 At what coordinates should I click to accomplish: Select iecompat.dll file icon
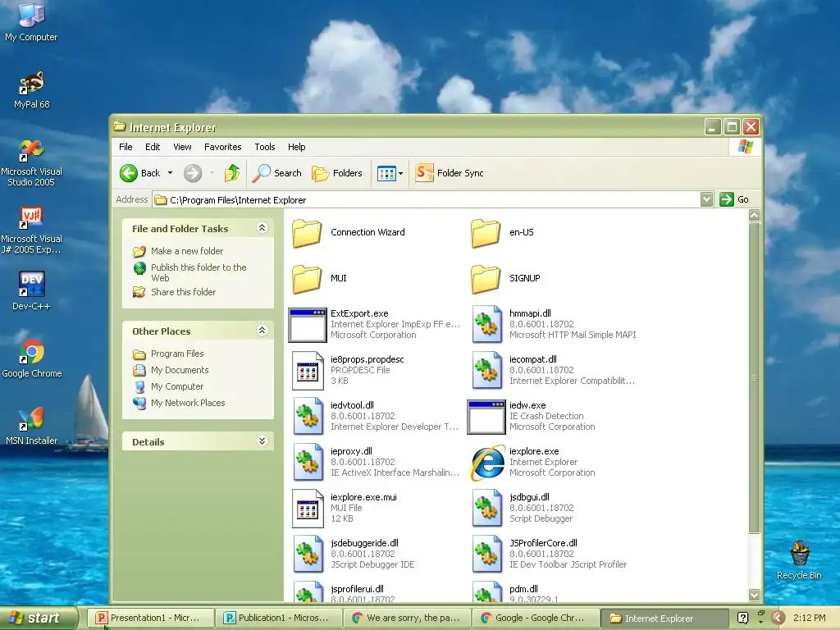(x=487, y=370)
